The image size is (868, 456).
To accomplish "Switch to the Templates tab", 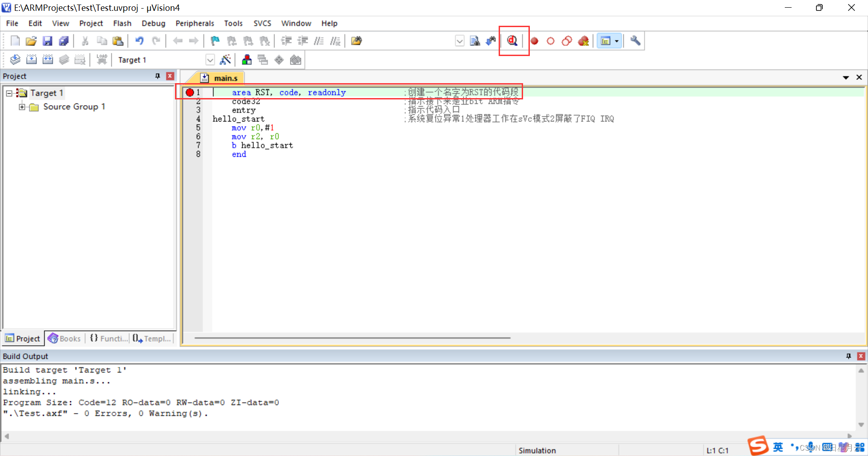I will pos(152,338).
